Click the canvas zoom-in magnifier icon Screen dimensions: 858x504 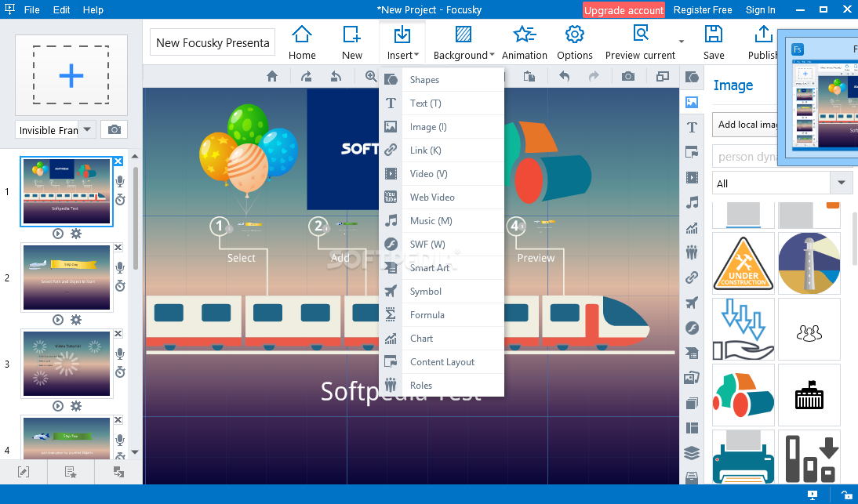point(372,77)
